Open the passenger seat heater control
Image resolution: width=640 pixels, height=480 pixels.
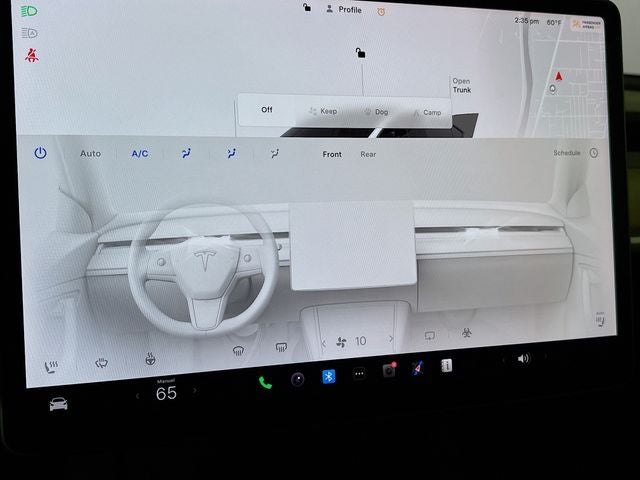pyautogui.click(x=600, y=319)
